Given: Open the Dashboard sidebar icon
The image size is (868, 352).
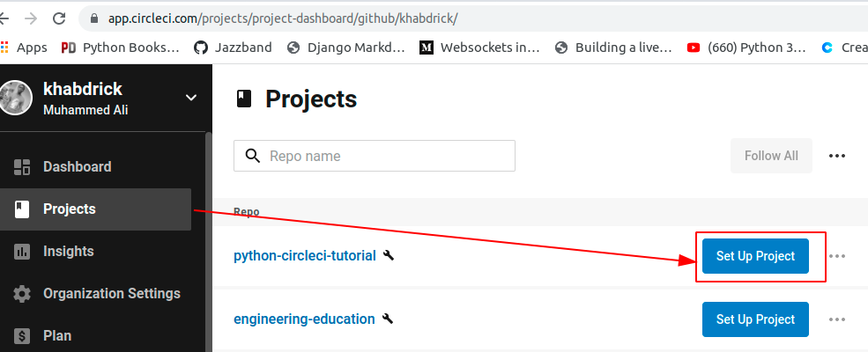Looking at the screenshot, I should coord(22,167).
